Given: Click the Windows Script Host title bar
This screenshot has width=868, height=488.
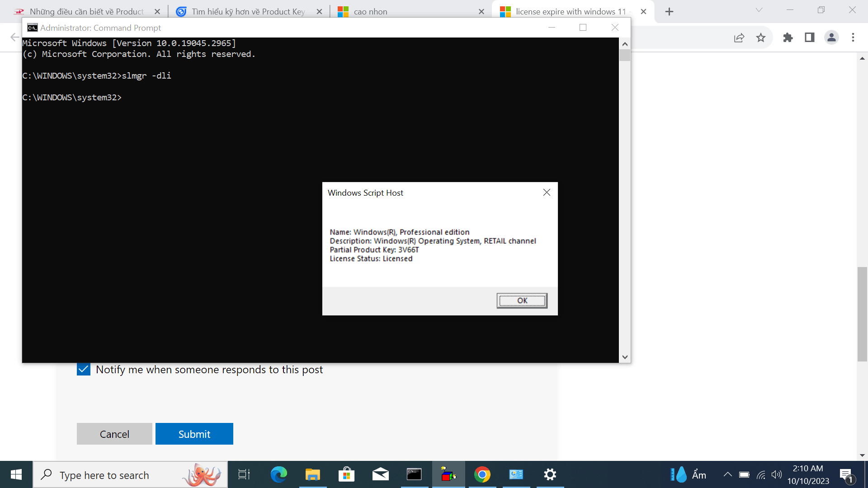Looking at the screenshot, I should tap(432, 192).
